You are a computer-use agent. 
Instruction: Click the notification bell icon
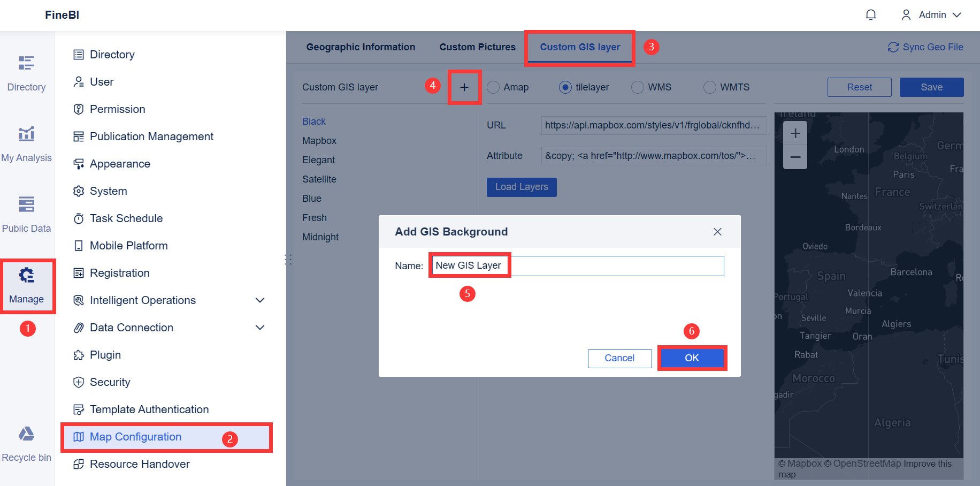point(871,14)
